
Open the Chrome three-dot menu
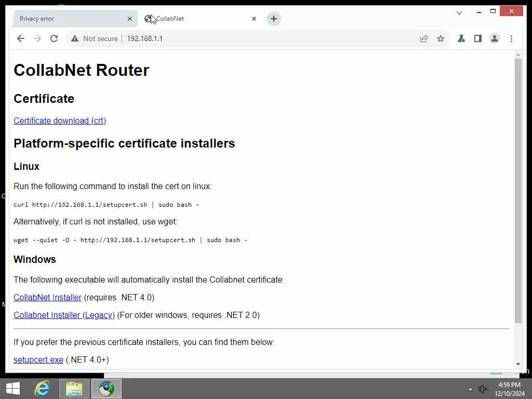point(511,38)
